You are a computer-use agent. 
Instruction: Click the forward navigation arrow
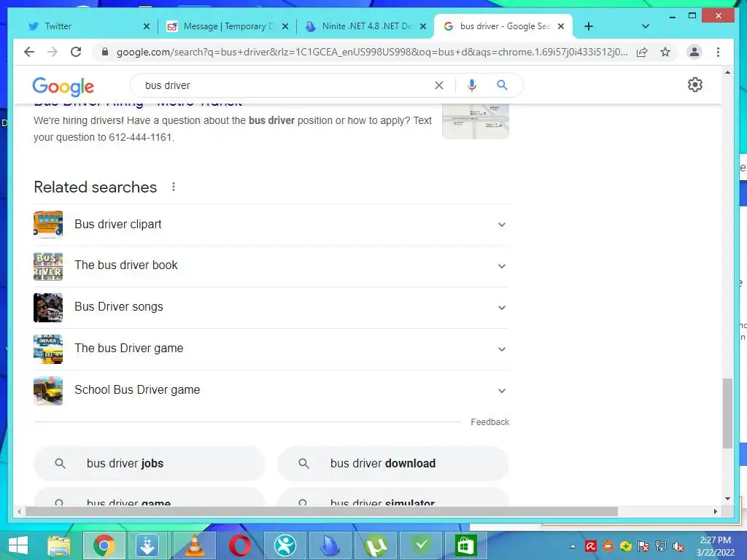click(x=53, y=52)
